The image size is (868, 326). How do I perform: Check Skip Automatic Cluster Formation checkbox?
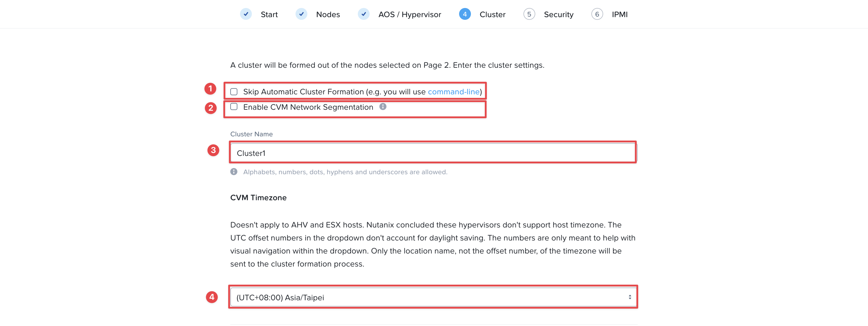click(234, 92)
